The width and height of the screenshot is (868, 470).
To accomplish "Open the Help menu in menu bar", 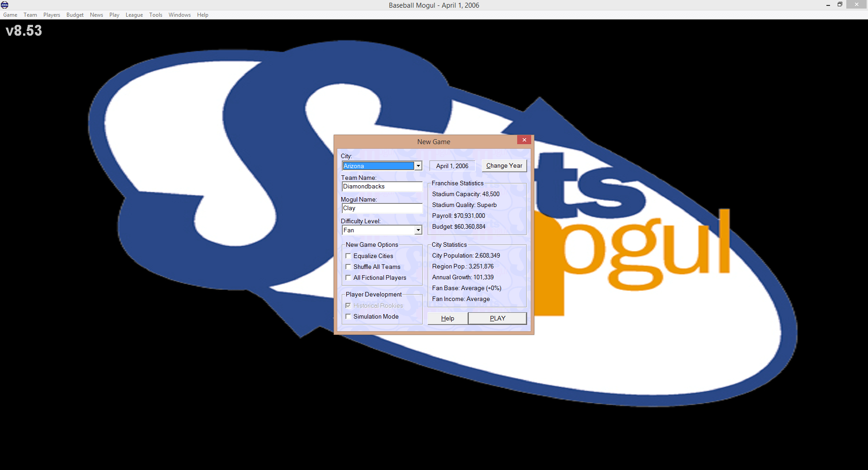I will (x=203, y=15).
